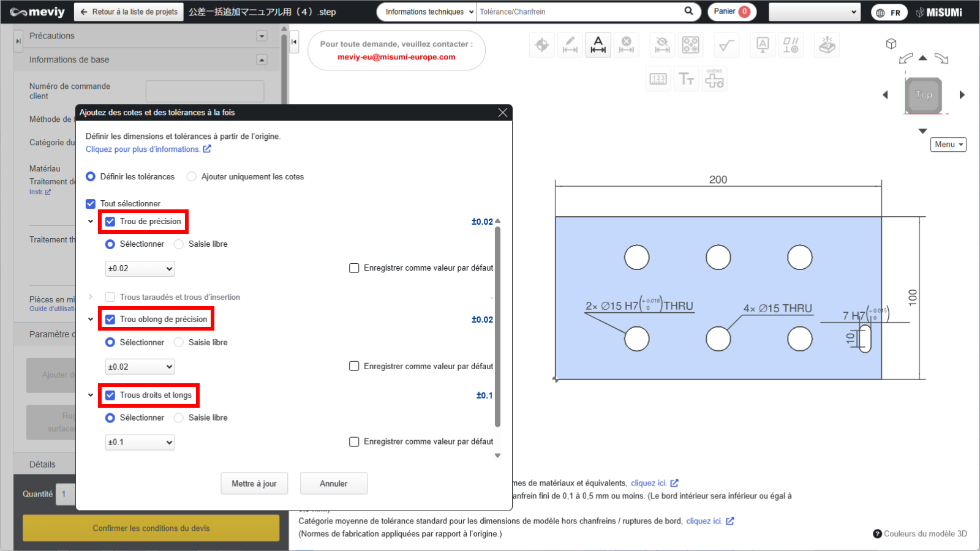Toggle the hide dimensions eye icon
The width and height of the screenshot is (980, 551).
point(662,45)
